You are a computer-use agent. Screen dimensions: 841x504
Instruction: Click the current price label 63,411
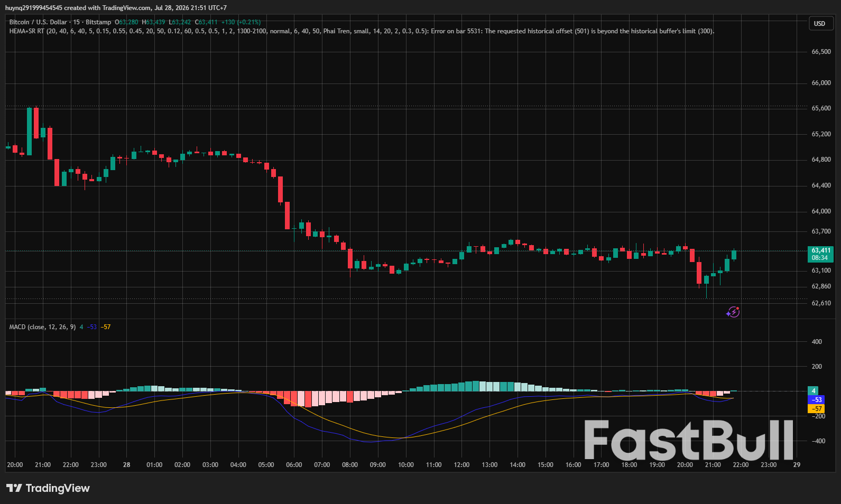pyautogui.click(x=821, y=250)
